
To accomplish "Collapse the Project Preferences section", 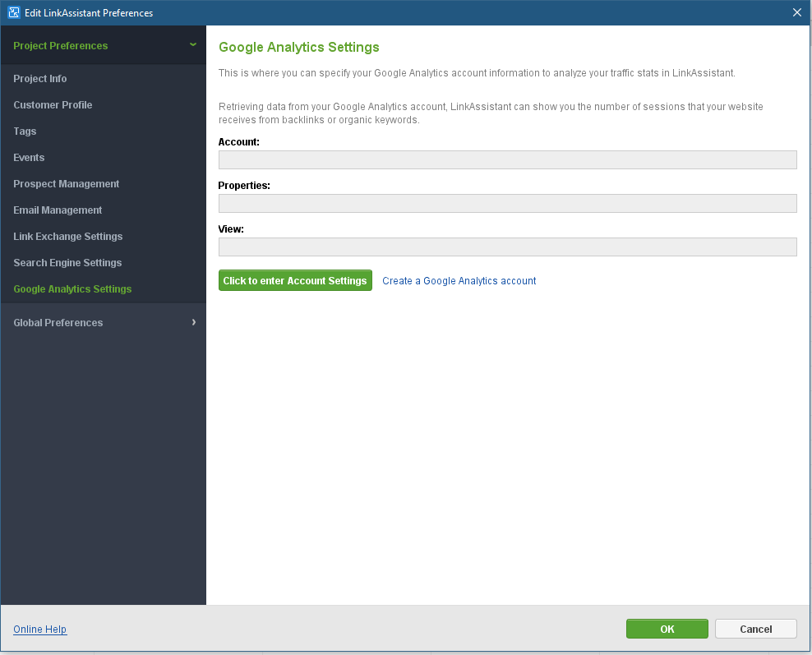I will [103, 45].
